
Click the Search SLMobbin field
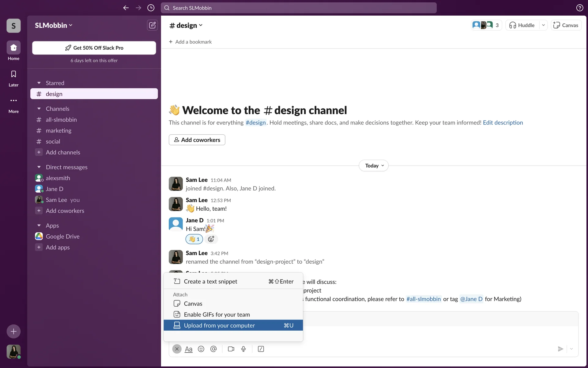coord(299,8)
